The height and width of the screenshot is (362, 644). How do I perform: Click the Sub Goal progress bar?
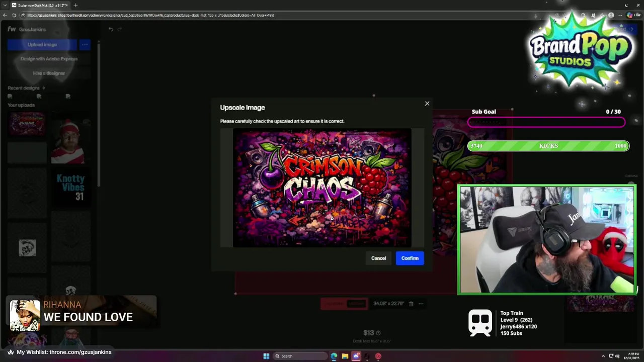point(546,122)
